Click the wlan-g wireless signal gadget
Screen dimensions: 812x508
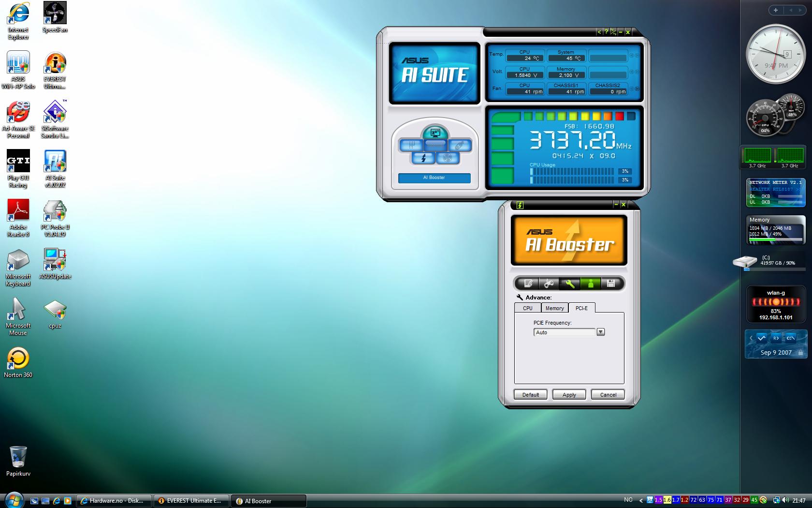(x=776, y=304)
